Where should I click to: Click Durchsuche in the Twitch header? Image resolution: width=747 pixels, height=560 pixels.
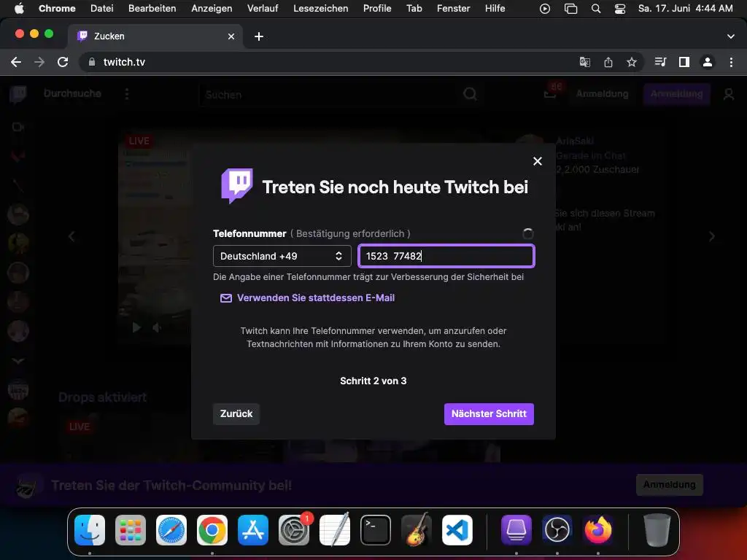pyautogui.click(x=72, y=94)
